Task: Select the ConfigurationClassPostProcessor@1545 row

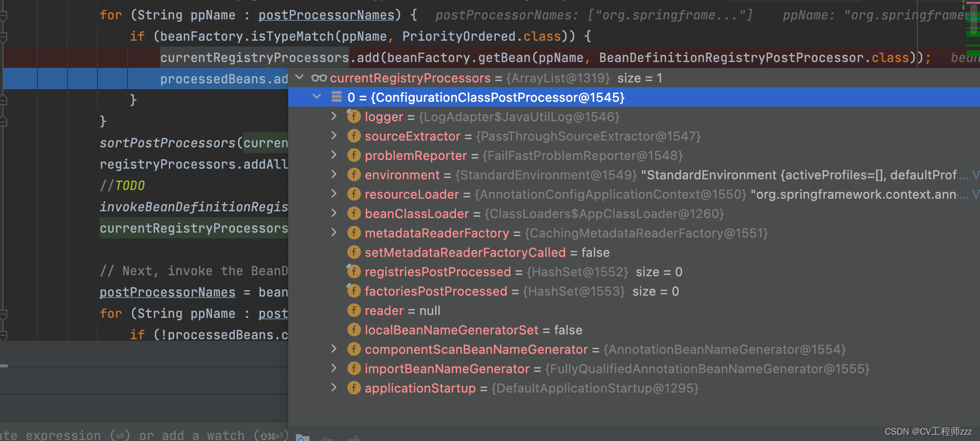Action: click(x=634, y=97)
